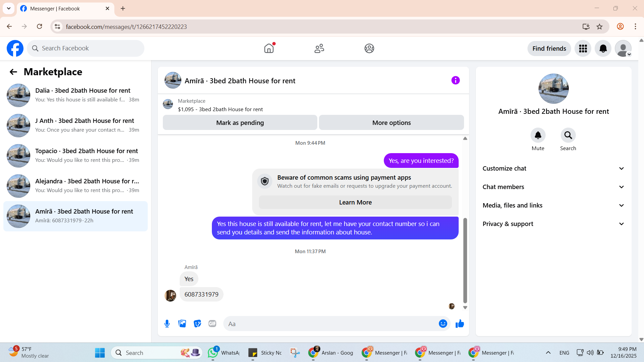Click the message text field

tap(331, 324)
